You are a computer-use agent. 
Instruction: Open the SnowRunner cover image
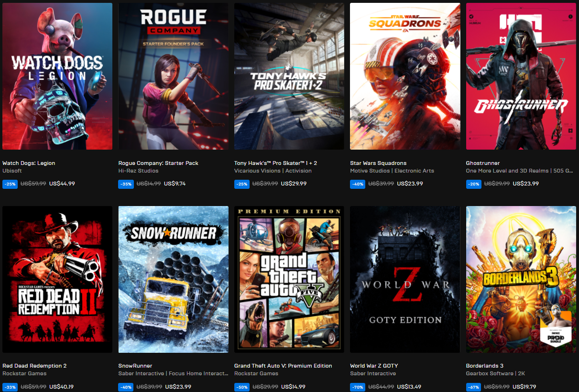(173, 280)
